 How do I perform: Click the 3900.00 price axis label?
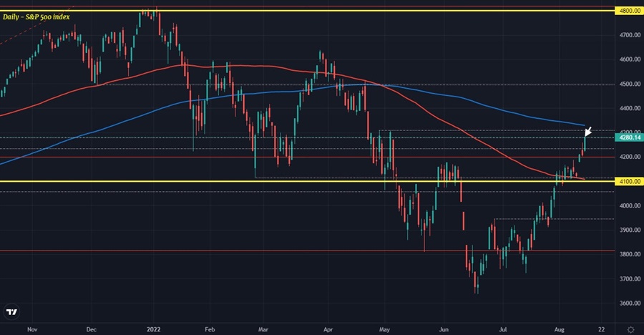coord(630,230)
